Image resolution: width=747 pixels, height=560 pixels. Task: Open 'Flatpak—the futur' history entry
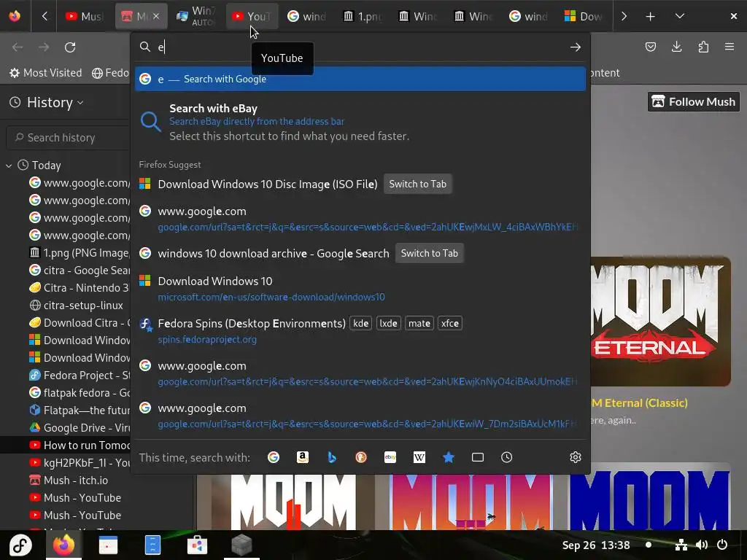pos(79,410)
